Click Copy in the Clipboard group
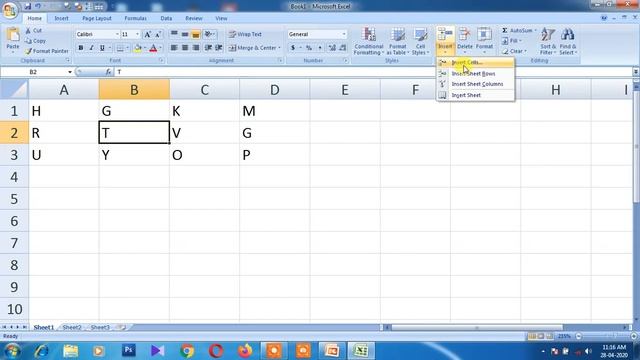This screenshot has width=640, height=360. (x=35, y=41)
